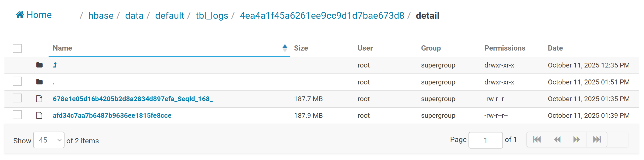Click the parent directory folder icon
644x160 pixels.
tap(39, 65)
